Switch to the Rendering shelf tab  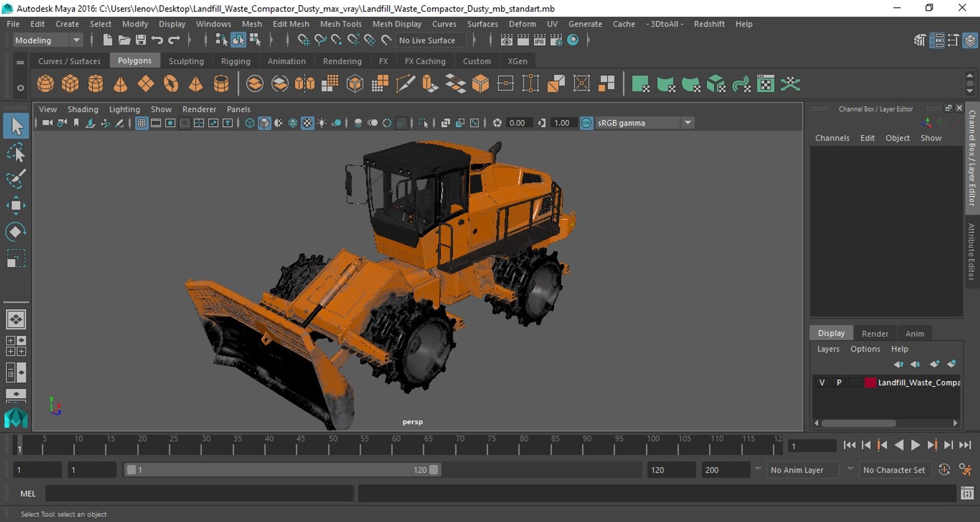pos(342,61)
